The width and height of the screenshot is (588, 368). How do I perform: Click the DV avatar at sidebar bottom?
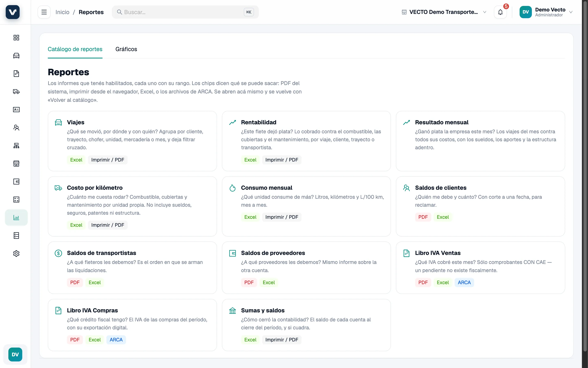pos(15,354)
